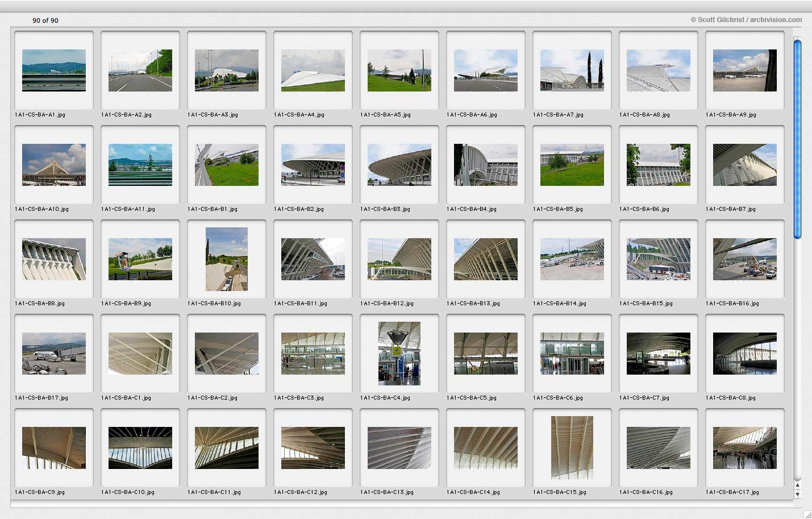Choose the 1A1-CS-BA-B6.jpg thumbnail
Image resolution: width=812 pixels, height=519 pixels.
pyautogui.click(x=659, y=165)
